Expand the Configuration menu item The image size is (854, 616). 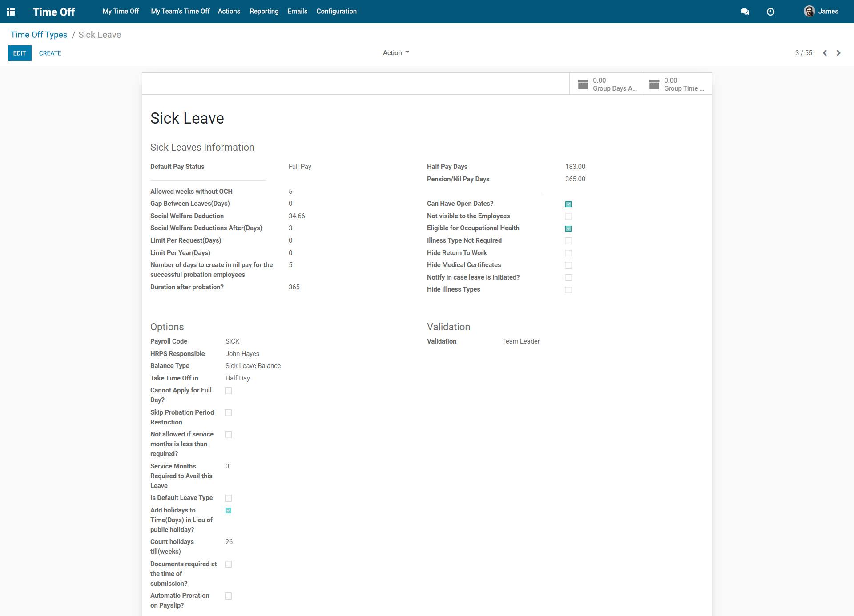[x=336, y=11]
